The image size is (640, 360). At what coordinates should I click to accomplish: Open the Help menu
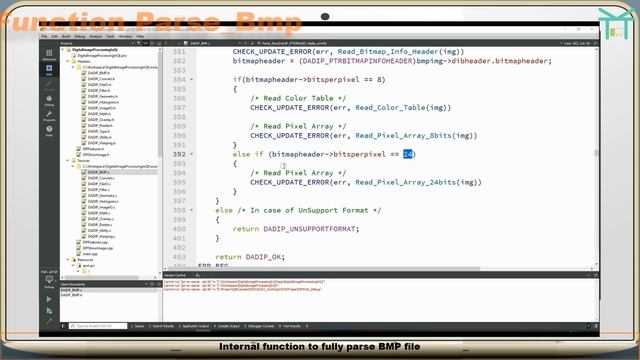coord(140,36)
